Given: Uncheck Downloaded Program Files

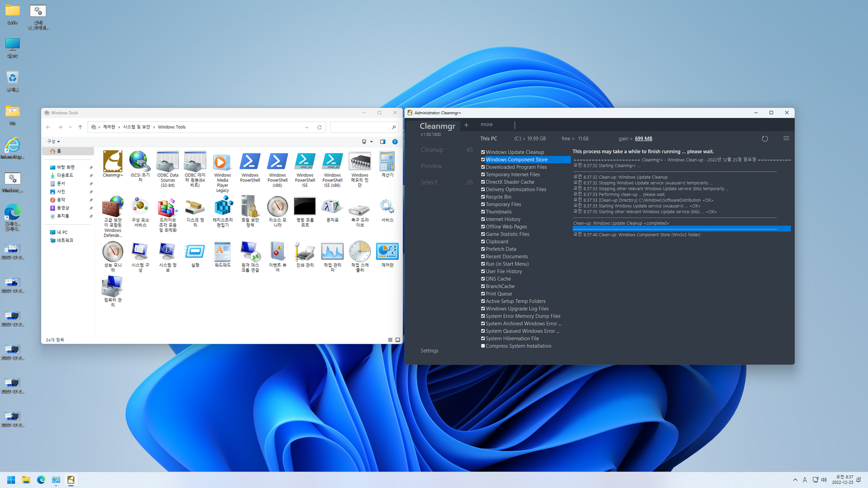Looking at the screenshot, I should 483,167.
